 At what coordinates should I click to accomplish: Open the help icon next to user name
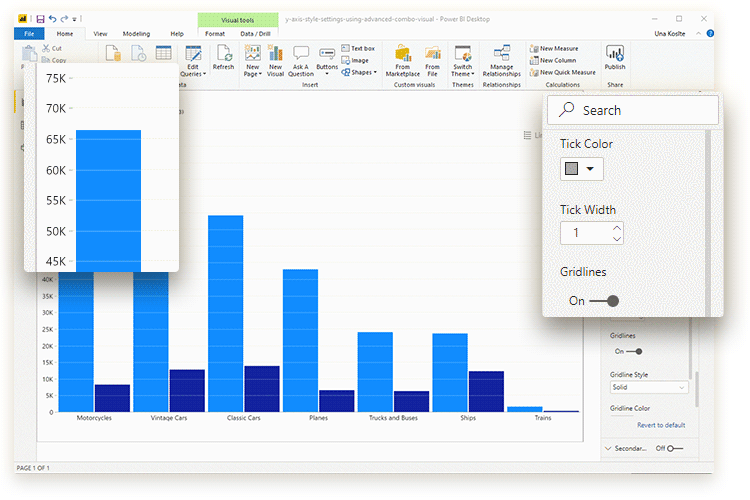click(x=710, y=33)
